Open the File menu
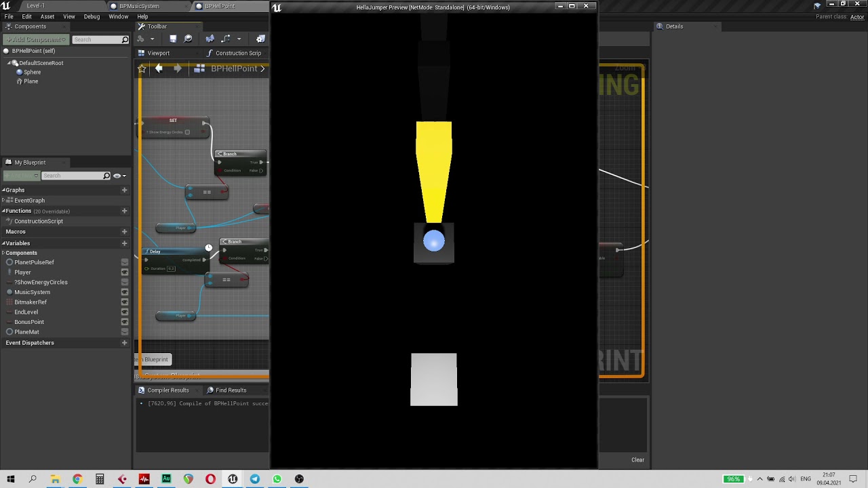 9,16
